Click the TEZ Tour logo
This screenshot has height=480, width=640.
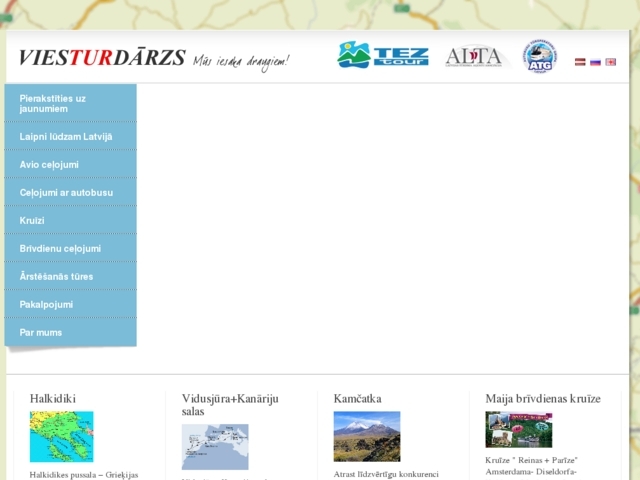(383, 56)
